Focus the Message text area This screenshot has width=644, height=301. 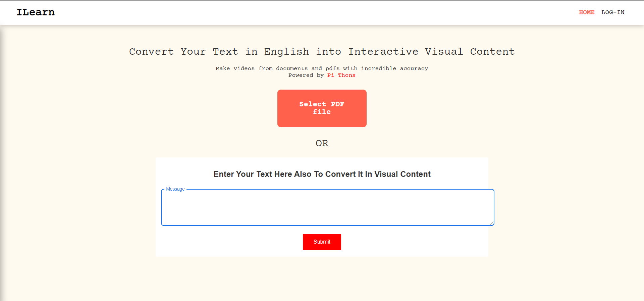pyautogui.click(x=328, y=207)
